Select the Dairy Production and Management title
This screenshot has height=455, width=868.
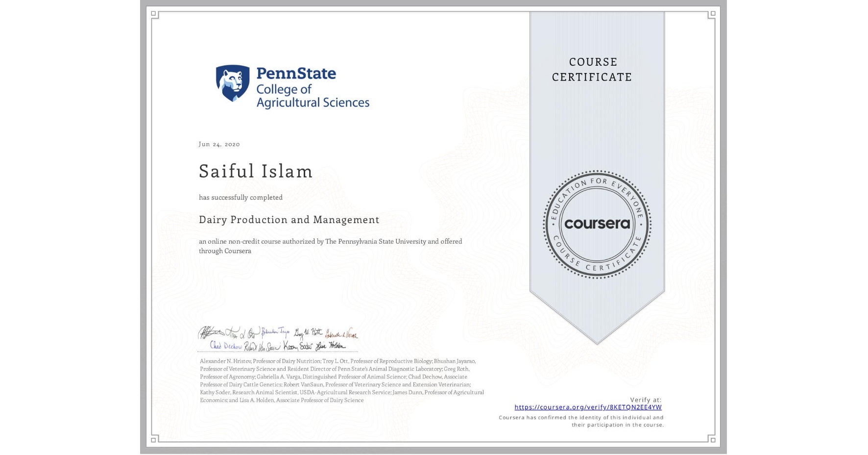coord(289,220)
